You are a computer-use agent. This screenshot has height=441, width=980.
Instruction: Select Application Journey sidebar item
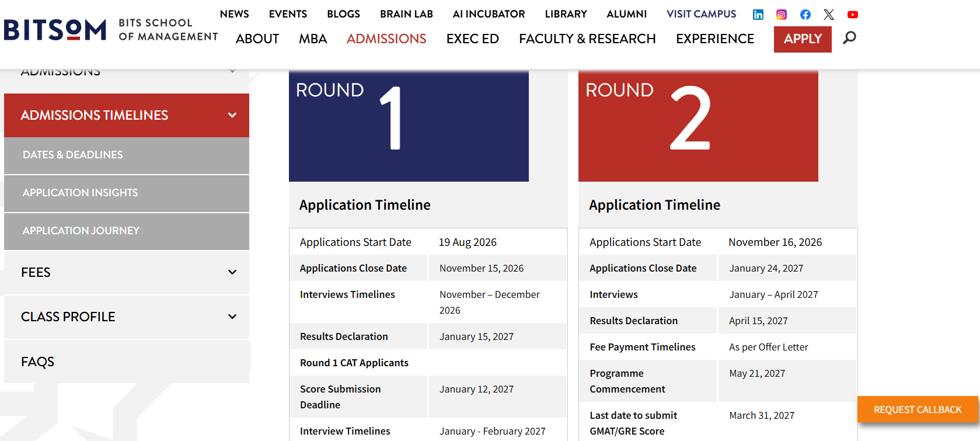point(127,231)
